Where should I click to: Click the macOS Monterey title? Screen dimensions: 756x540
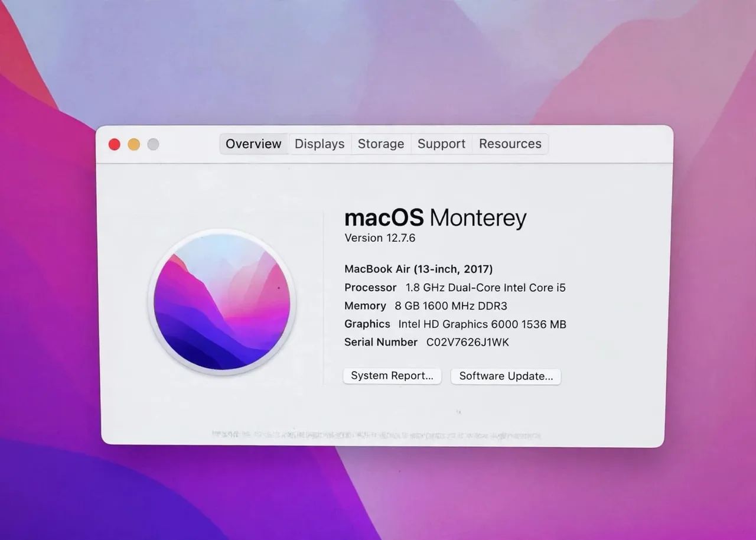tap(435, 218)
